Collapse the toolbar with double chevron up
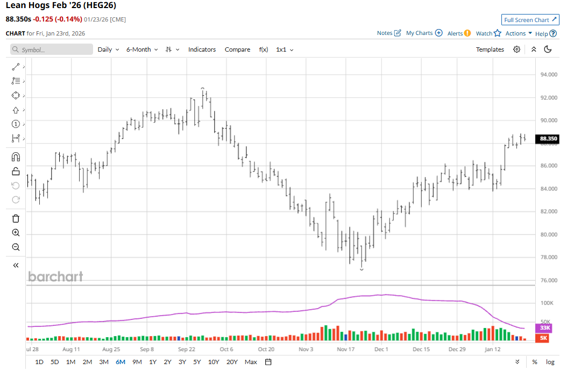 click(534, 49)
